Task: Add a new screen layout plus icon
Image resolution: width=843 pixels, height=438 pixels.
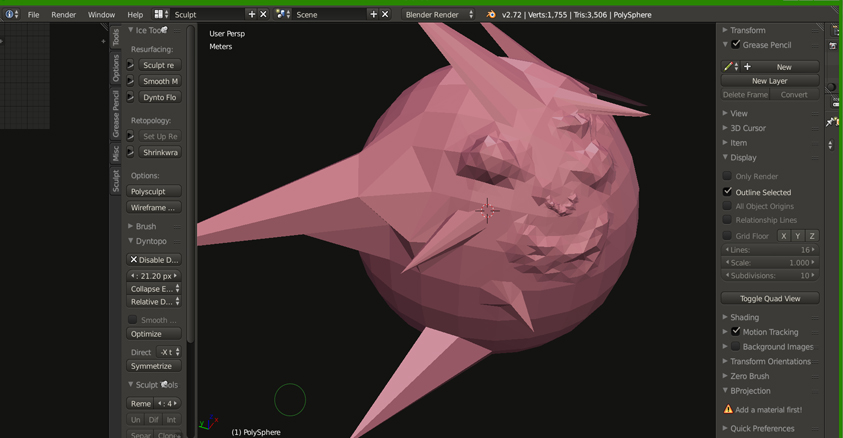Action: click(252, 15)
